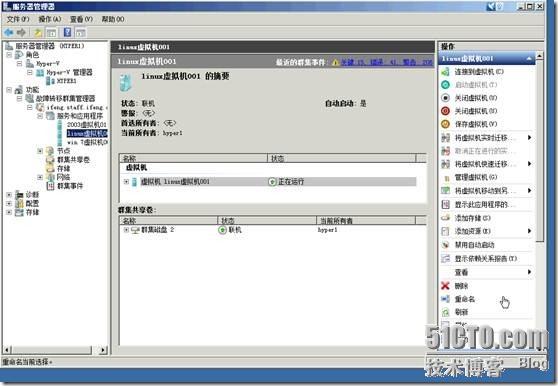
Task: Click the 联机 status icon for 群集磁盘 2
Action: click(x=222, y=230)
